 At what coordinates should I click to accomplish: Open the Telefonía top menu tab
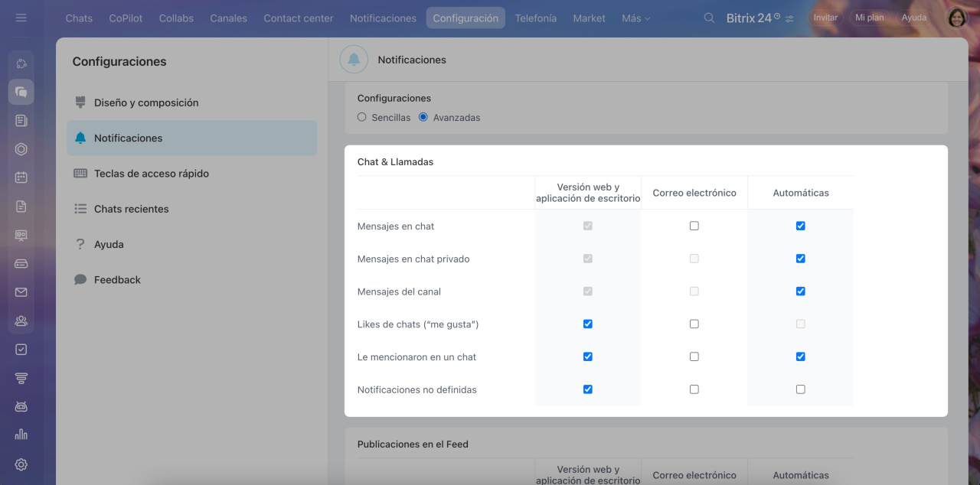pos(536,18)
